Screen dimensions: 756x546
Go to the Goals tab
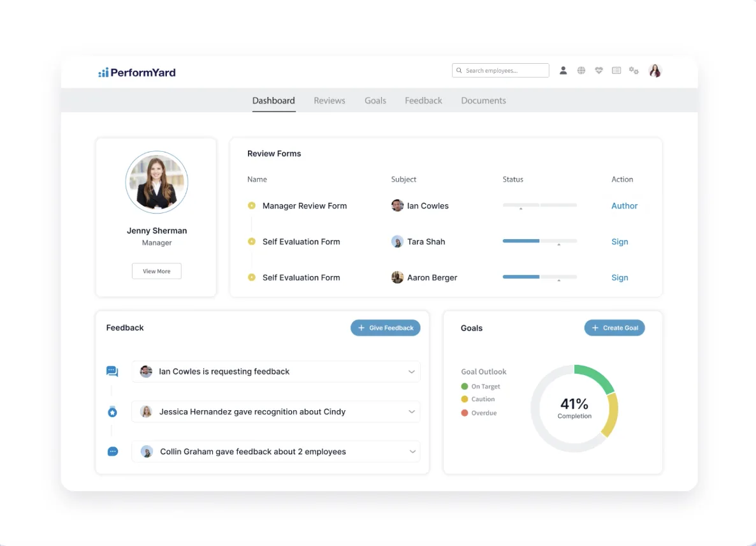point(375,100)
